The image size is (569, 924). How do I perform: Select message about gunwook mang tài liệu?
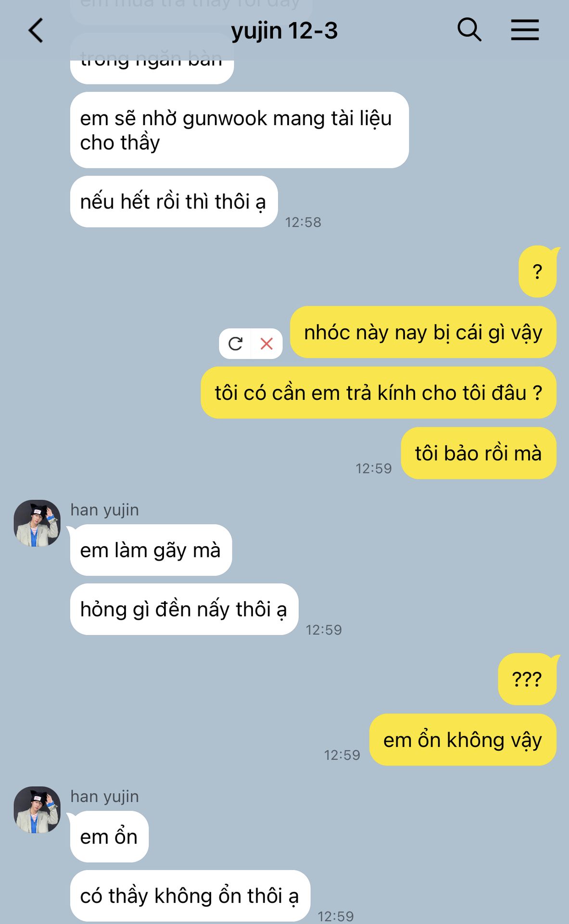pos(239,130)
